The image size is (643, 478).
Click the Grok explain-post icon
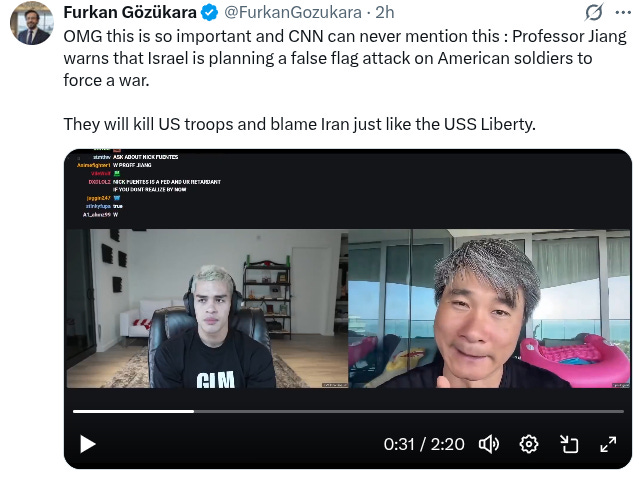point(594,12)
